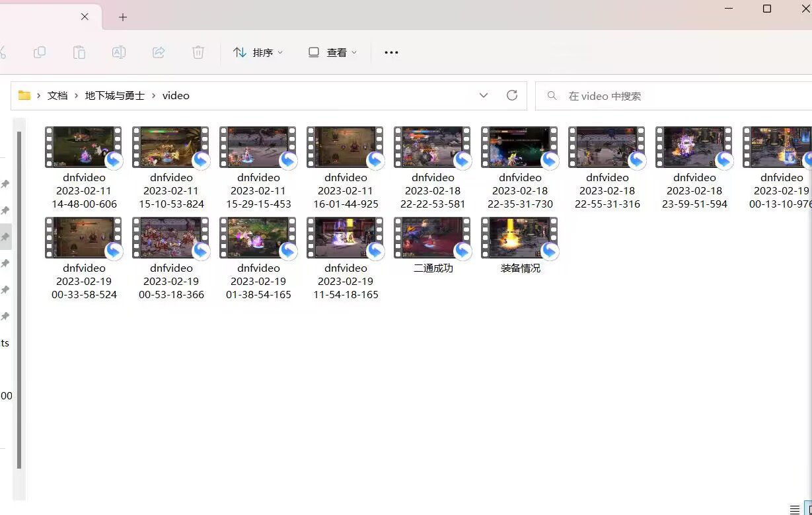Select thumbnail of dnfvideo 2023-02-11 14-48-00-606
Screen dimensions: 812x515
84,147
